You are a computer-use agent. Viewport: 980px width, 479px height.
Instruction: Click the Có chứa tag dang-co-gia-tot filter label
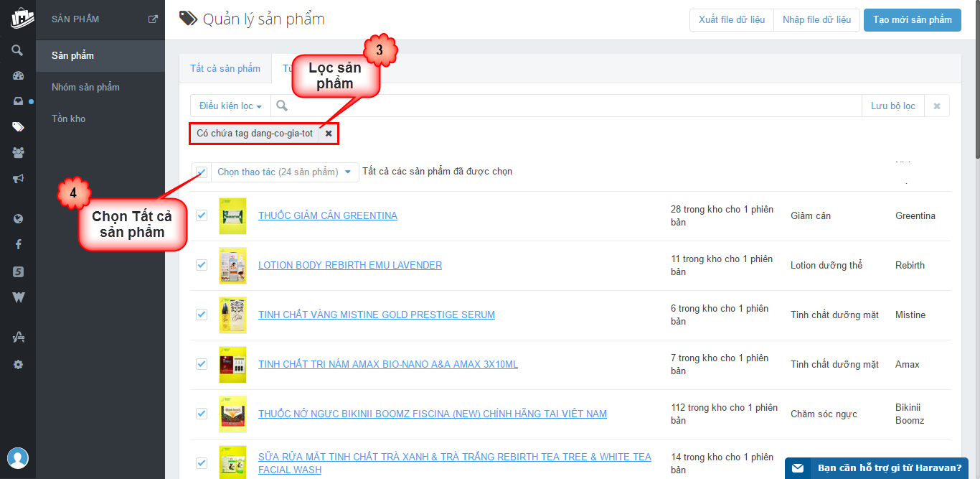[x=255, y=134]
